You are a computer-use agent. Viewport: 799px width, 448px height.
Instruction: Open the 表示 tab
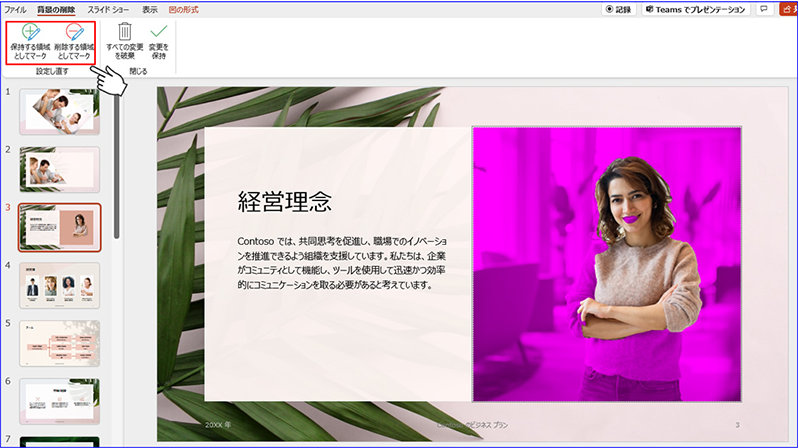[x=150, y=9]
